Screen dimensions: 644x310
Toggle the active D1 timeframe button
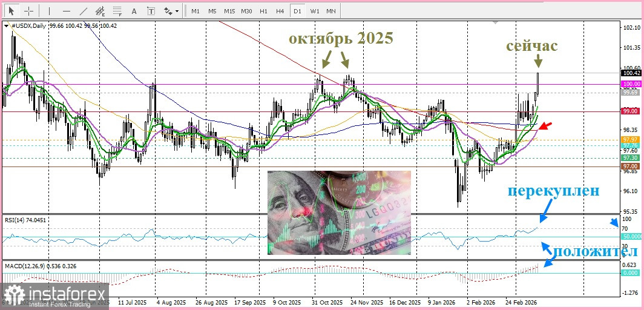click(297, 11)
